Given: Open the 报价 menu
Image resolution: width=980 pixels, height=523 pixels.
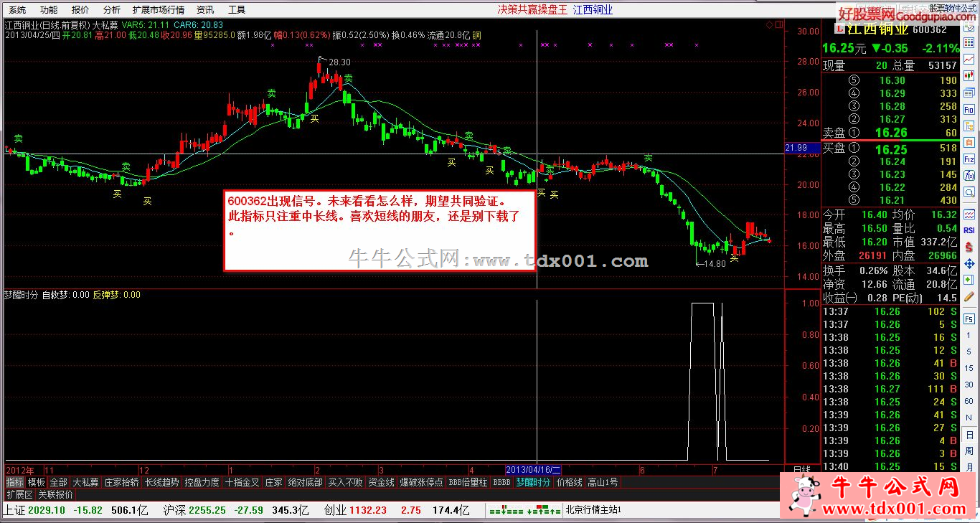Looking at the screenshot, I should coord(80,9).
